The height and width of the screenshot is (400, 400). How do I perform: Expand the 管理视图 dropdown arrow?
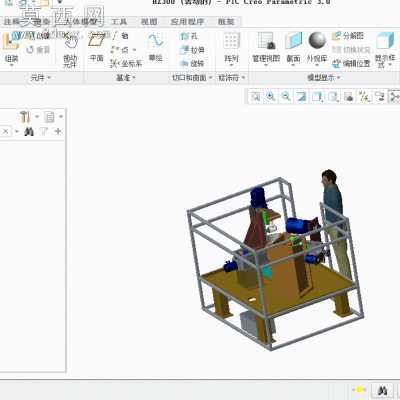266,65
